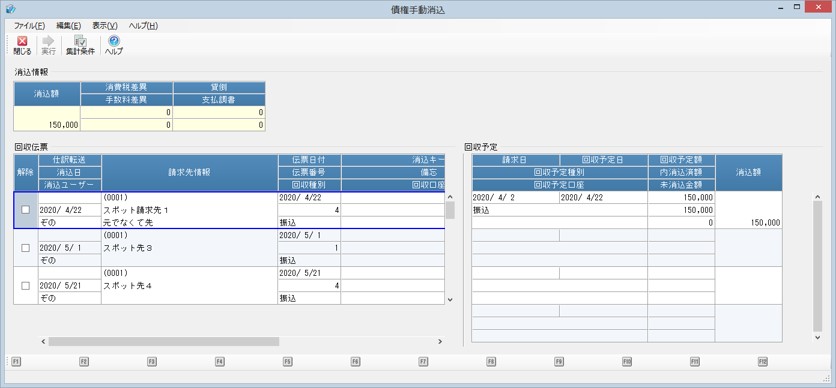This screenshot has width=836, height=388.
Task: Click the F5 function key indicator
Action: click(x=287, y=361)
